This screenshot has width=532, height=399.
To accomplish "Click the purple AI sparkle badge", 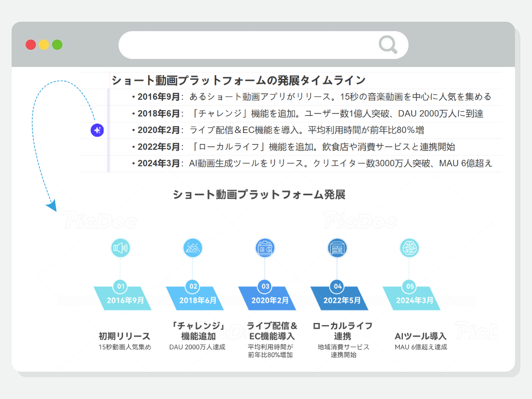I will pyautogui.click(x=96, y=129).
